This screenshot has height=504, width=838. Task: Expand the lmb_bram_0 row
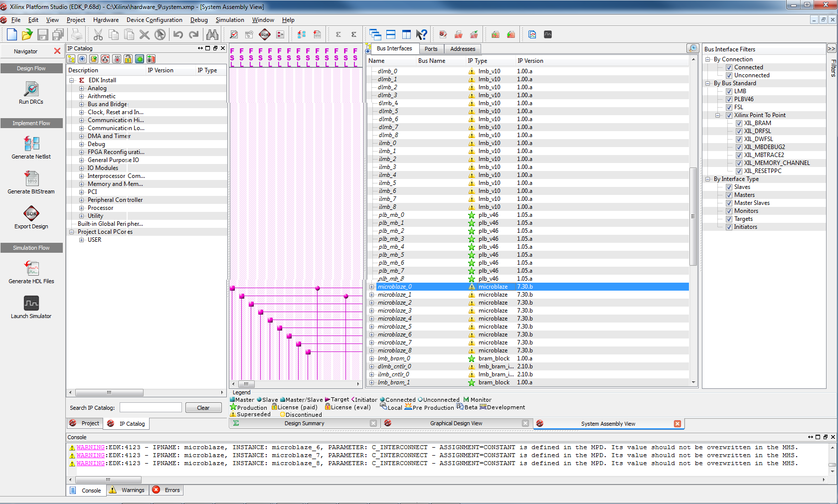(x=371, y=358)
